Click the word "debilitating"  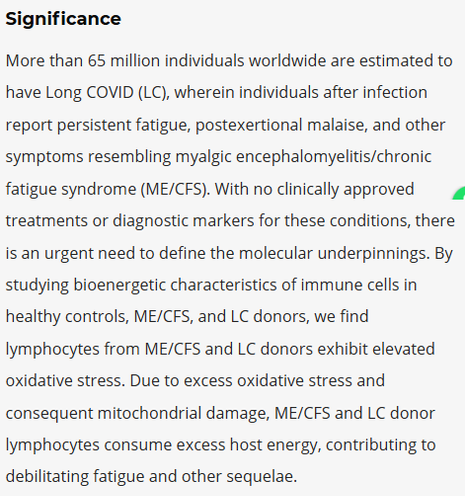coord(47,477)
